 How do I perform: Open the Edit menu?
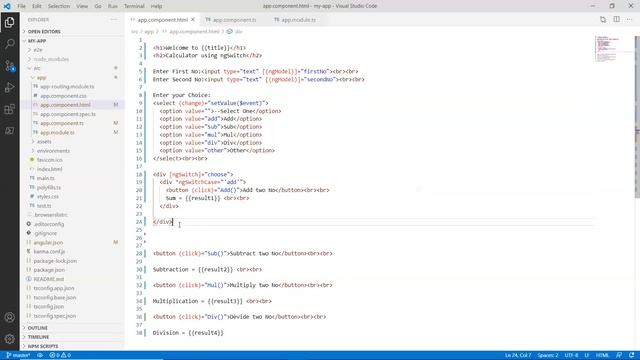click(37, 6)
